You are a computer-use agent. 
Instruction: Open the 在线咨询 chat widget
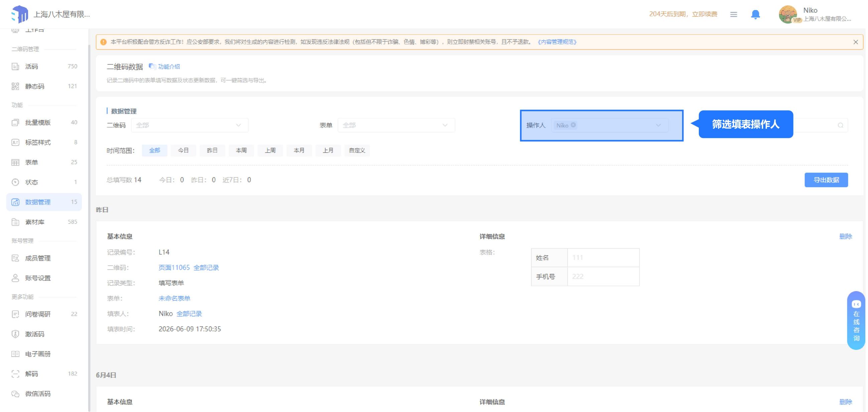tap(856, 320)
